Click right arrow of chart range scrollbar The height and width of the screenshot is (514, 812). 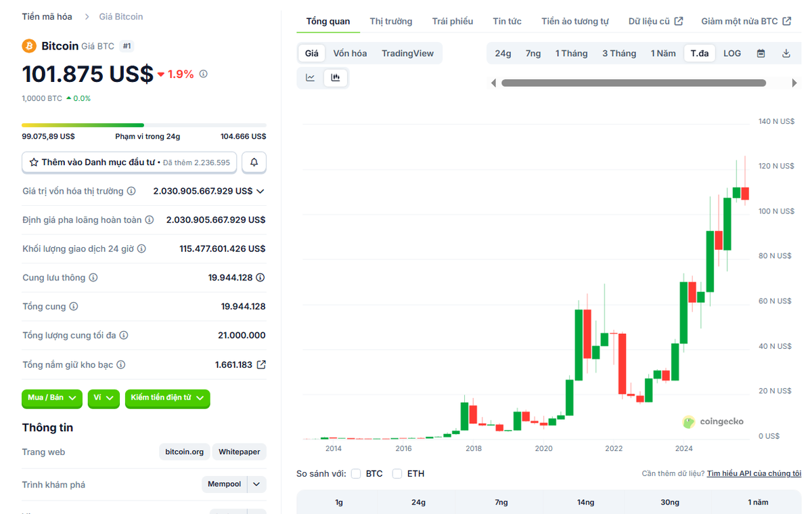pyautogui.click(x=794, y=83)
